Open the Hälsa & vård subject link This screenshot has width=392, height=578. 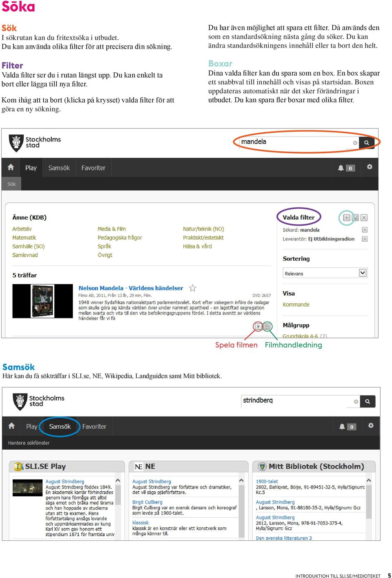click(197, 246)
